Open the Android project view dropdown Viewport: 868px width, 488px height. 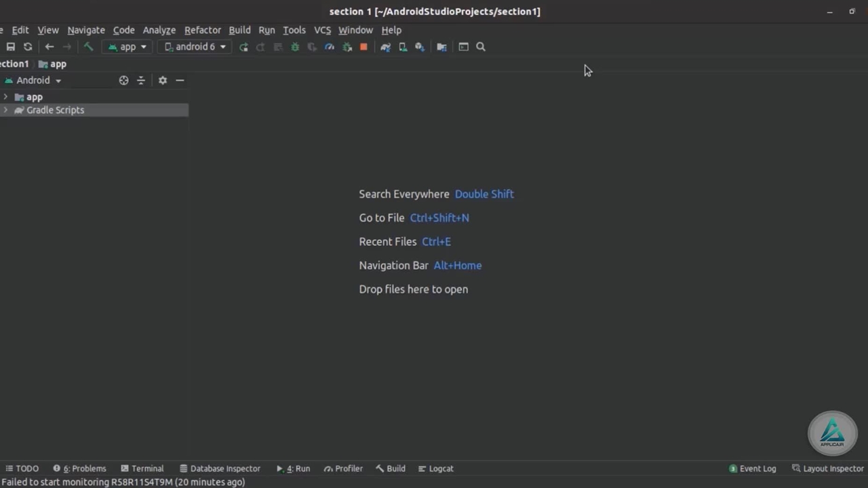(x=34, y=80)
